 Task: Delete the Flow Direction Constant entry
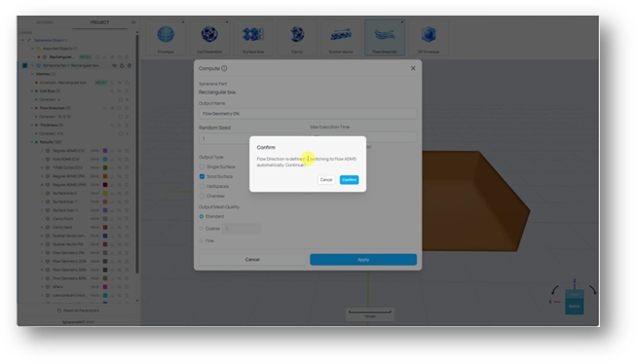tap(127, 117)
